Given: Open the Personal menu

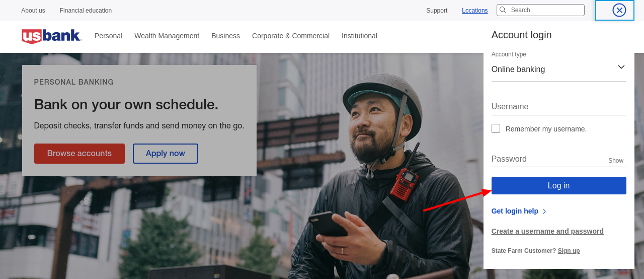Looking at the screenshot, I should point(108,36).
